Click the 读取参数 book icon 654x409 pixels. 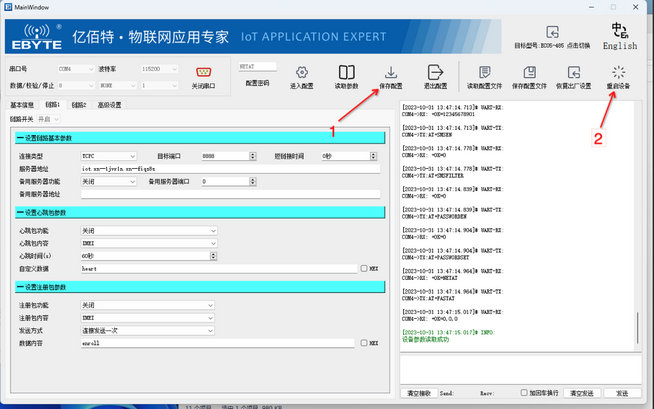[x=346, y=73]
